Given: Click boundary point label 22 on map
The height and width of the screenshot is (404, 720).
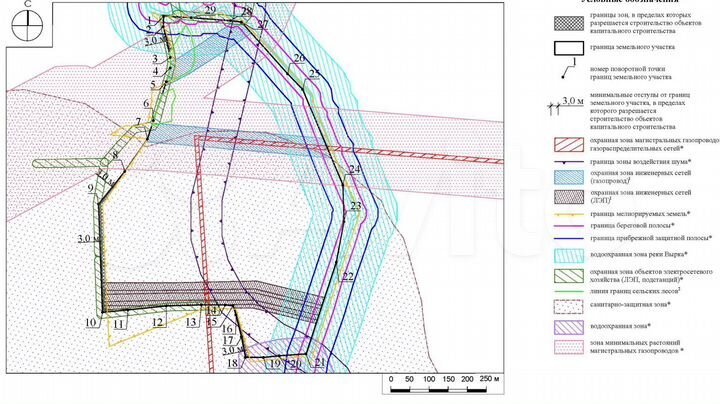Looking at the screenshot, I should click(347, 276).
